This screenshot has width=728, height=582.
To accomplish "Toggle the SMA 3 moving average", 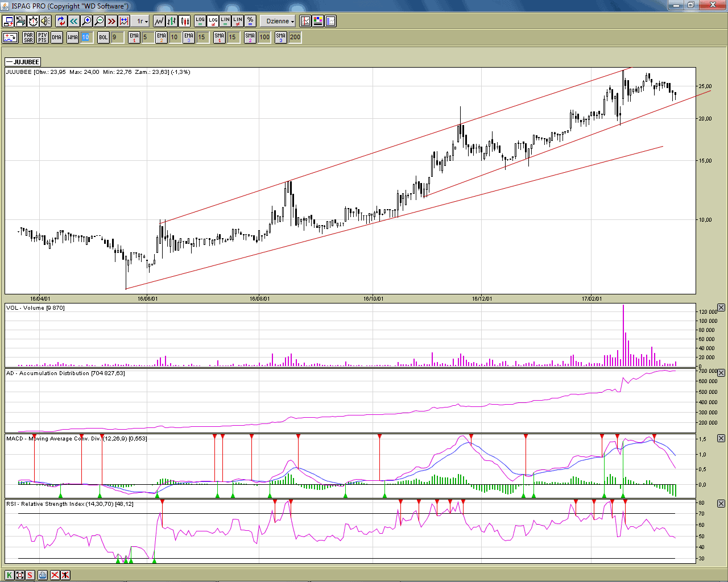I will pos(281,38).
